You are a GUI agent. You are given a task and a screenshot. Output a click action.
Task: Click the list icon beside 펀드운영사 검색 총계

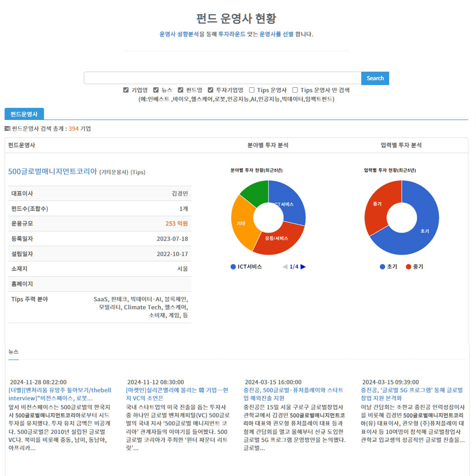point(8,129)
